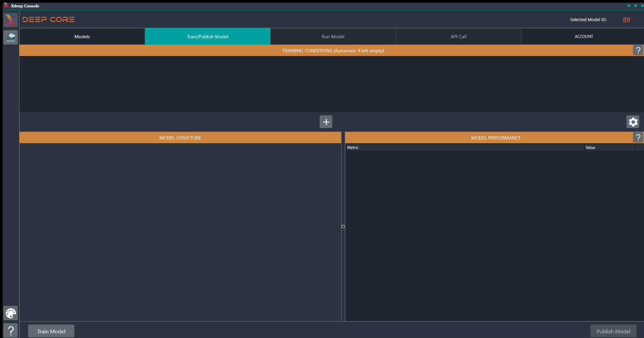Click the MODEL STRUCTURE panel header

coord(180,138)
